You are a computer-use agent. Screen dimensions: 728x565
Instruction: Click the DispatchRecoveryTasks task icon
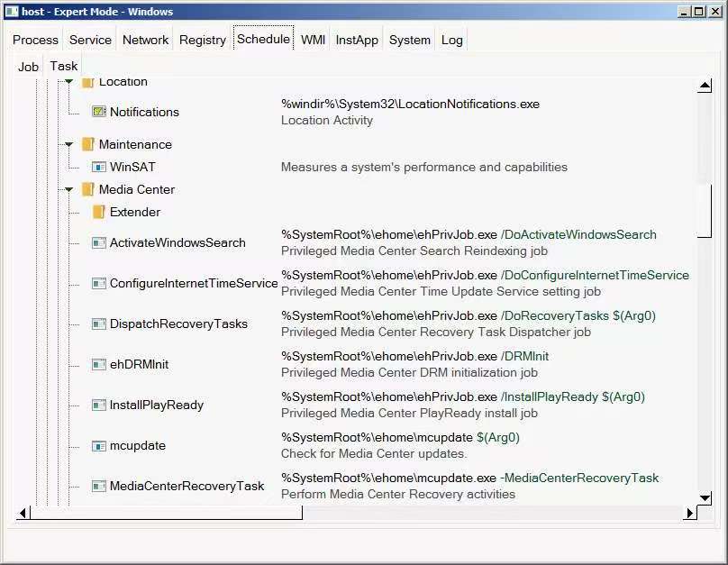point(99,324)
